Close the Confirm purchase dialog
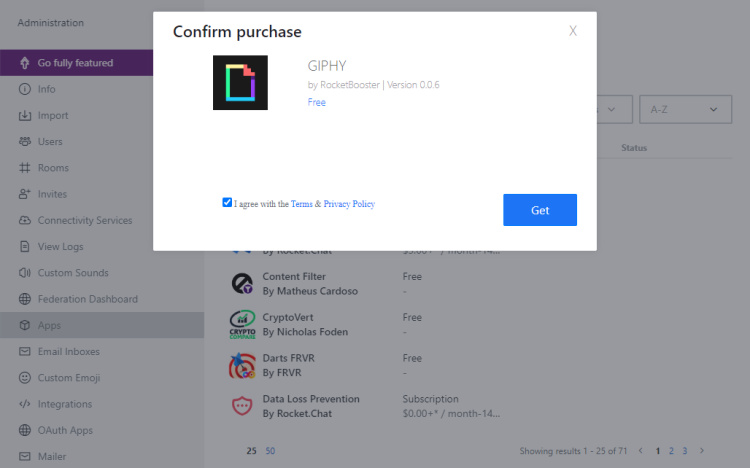 tap(573, 31)
